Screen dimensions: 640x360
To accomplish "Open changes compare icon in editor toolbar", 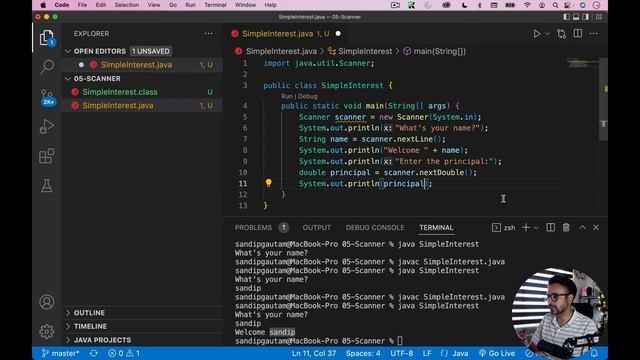I will click(562, 34).
